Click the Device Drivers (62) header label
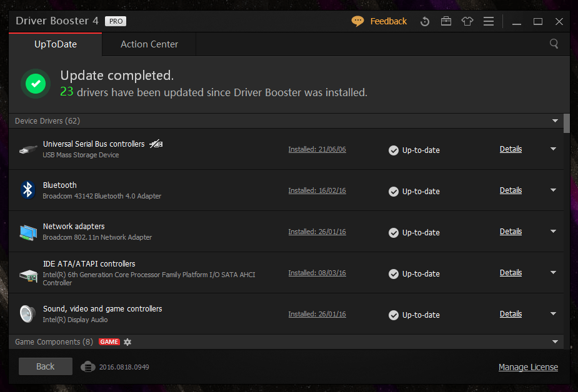Viewport: 578px width, 392px height. pos(47,120)
